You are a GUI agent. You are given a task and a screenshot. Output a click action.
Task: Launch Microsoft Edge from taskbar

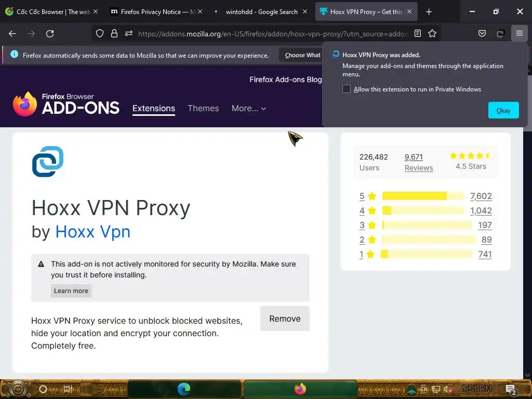tap(184, 389)
